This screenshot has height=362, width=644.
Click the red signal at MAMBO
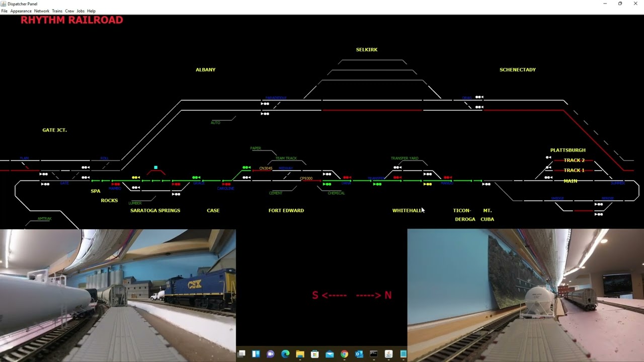coord(115,184)
